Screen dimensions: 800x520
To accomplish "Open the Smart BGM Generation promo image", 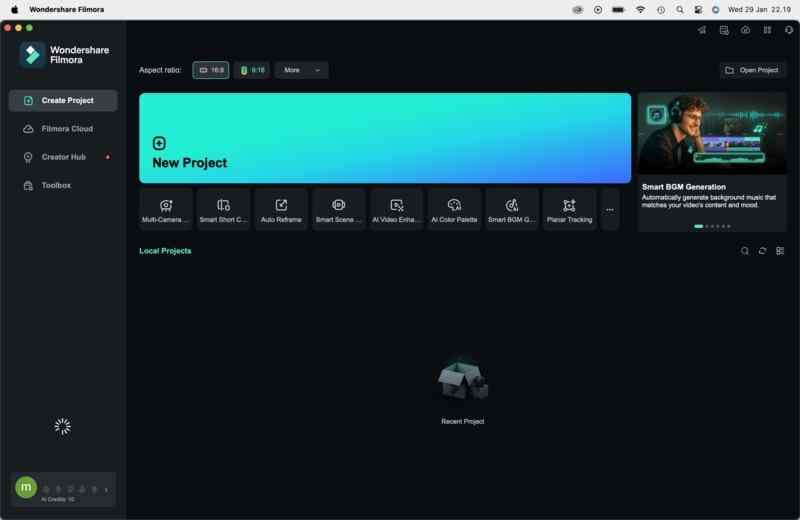I will (712, 134).
